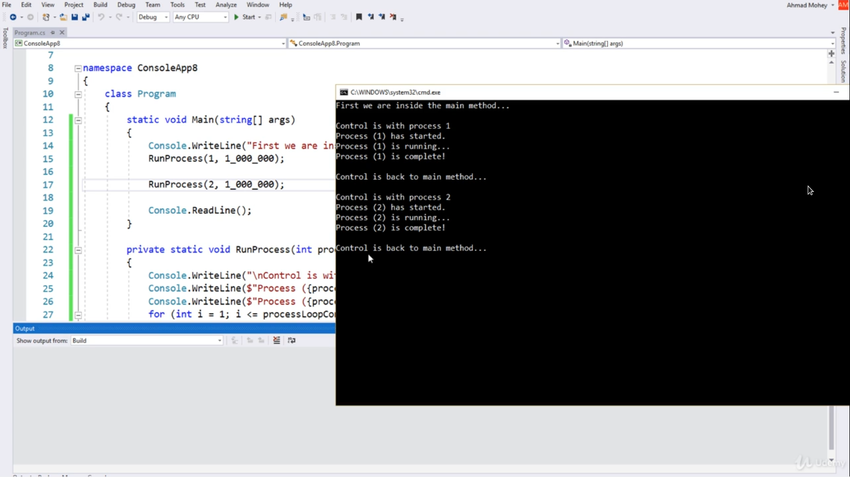Click the Undo toolbar icon
Viewport: 850px width, 477px height.
click(101, 17)
